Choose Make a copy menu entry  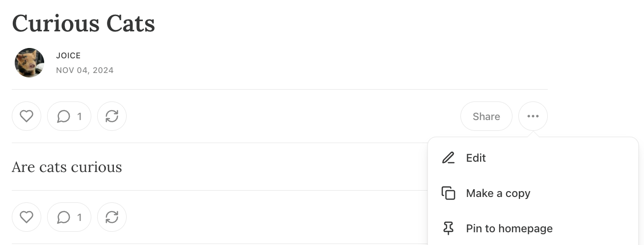click(x=498, y=193)
